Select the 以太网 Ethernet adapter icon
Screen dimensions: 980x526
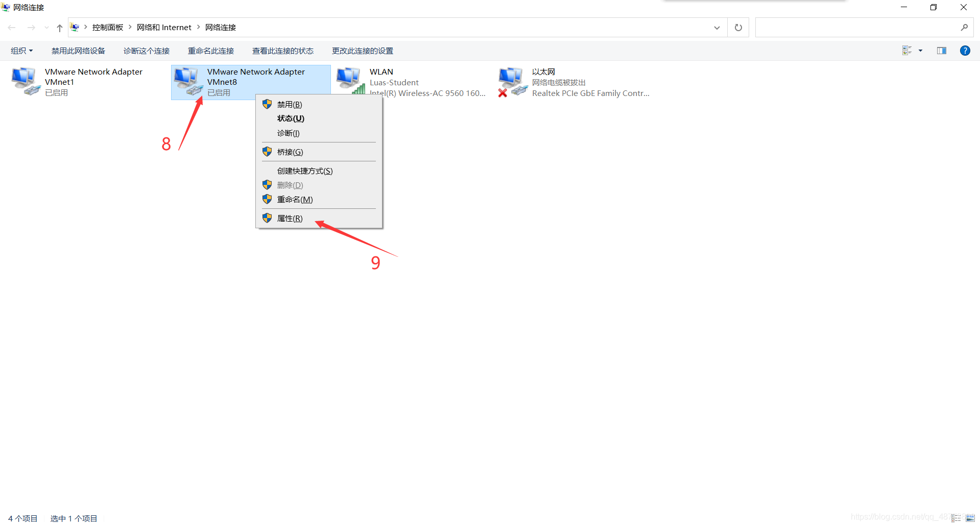pos(513,82)
